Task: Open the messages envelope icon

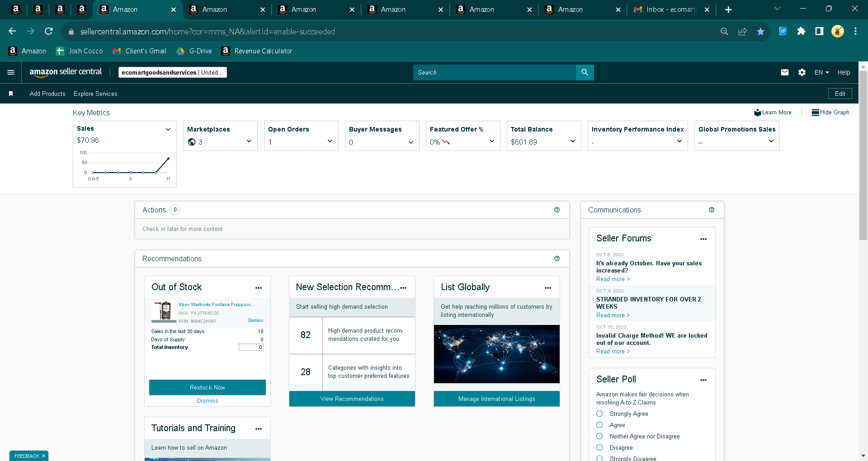Action: (784, 72)
